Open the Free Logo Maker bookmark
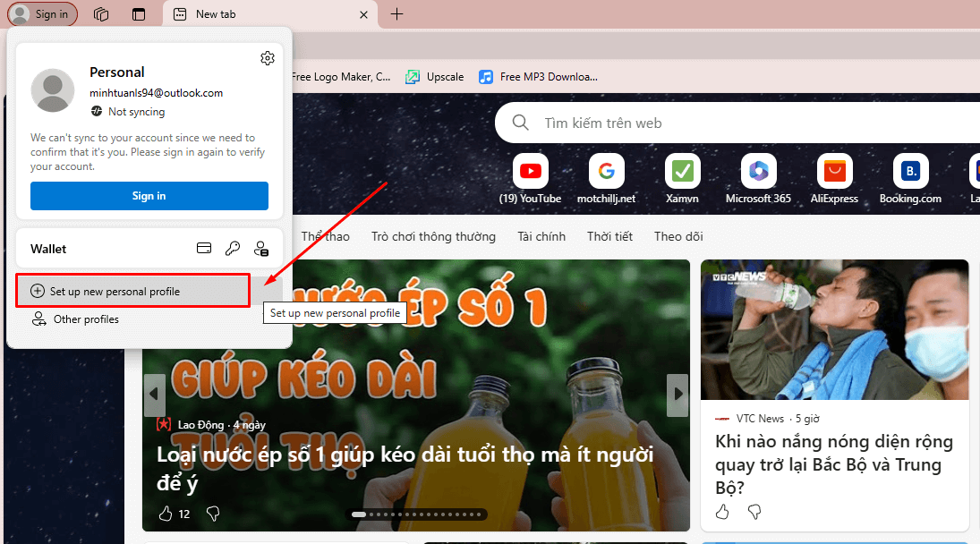Image resolution: width=980 pixels, height=544 pixels. click(341, 77)
